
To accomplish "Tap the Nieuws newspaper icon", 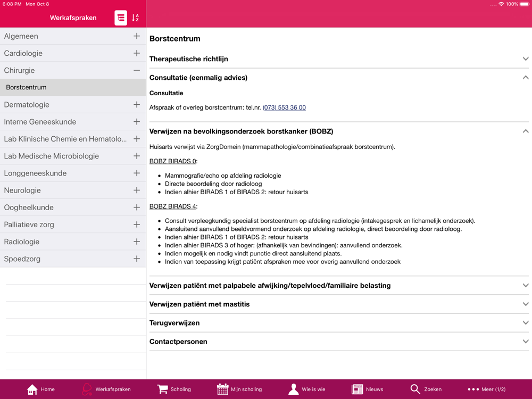I will [358, 389].
